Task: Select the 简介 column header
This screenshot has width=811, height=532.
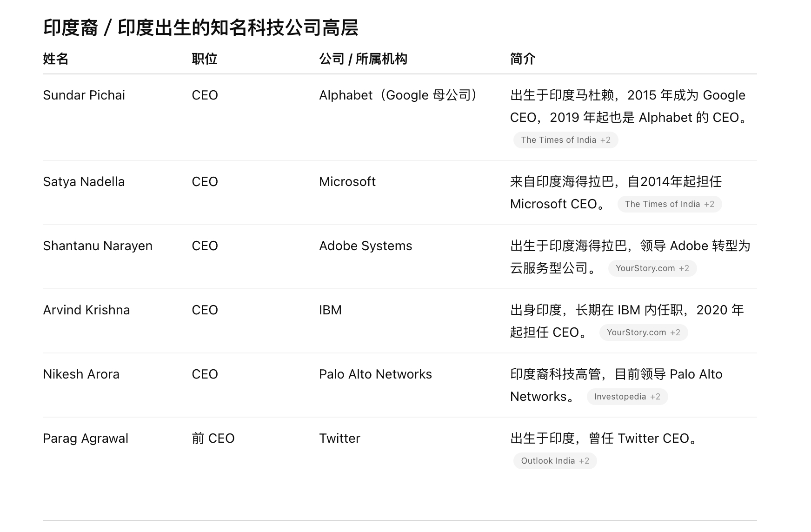Action: 523,59
